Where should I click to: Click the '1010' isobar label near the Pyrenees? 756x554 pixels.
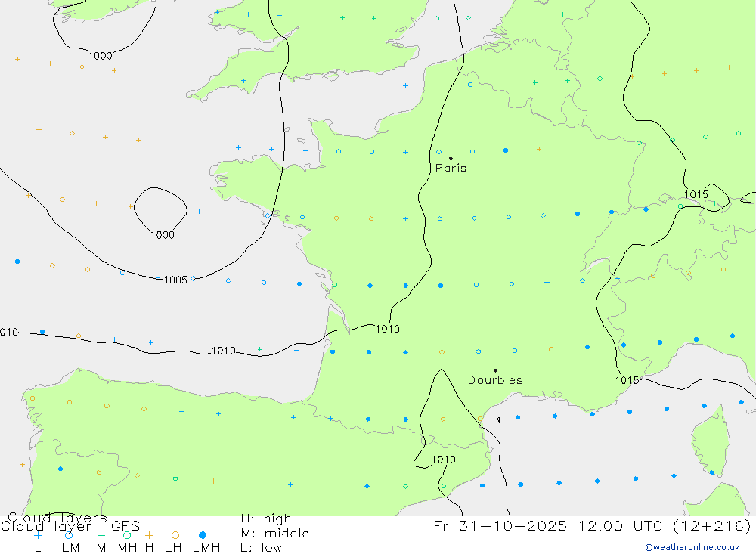444,460
